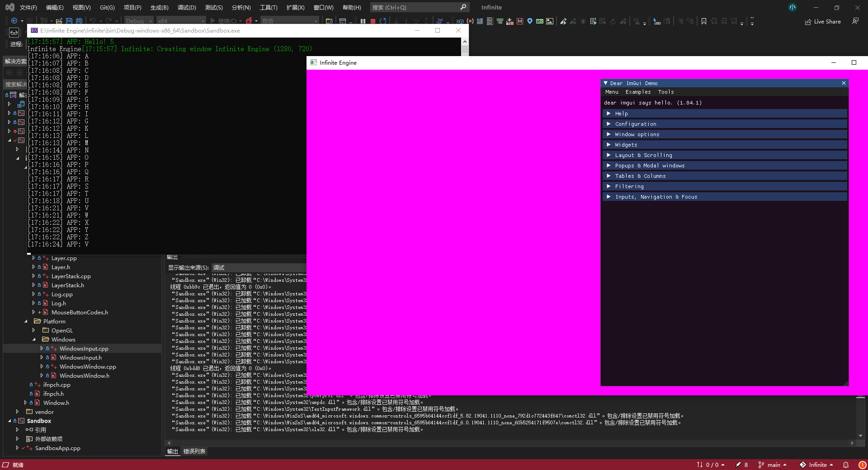Expand the vendor folder tree node
The width and height of the screenshot is (868, 470).
coord(18,412)
